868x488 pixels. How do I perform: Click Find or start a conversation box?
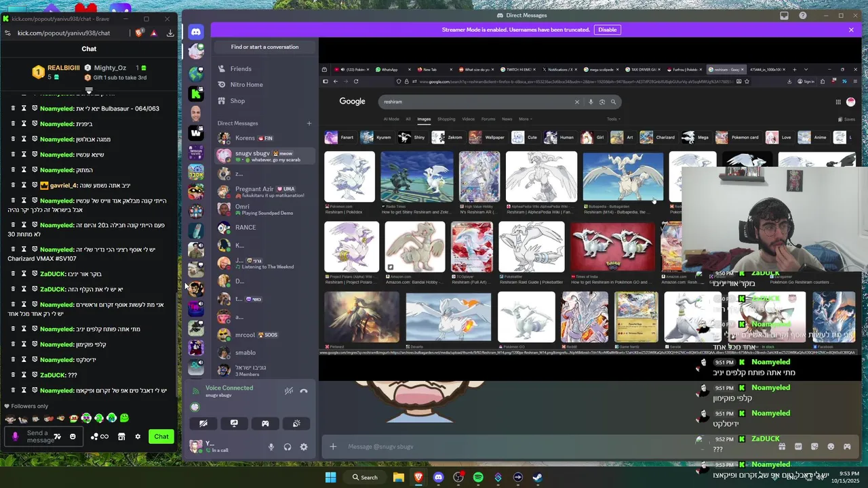pyautogui.click(x=264, y=47)
